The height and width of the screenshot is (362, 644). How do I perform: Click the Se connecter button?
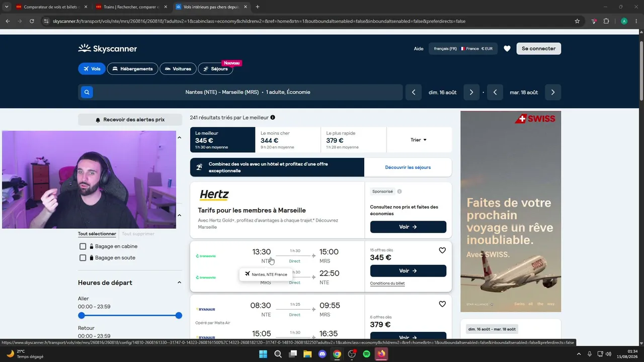tap(538, 49)
